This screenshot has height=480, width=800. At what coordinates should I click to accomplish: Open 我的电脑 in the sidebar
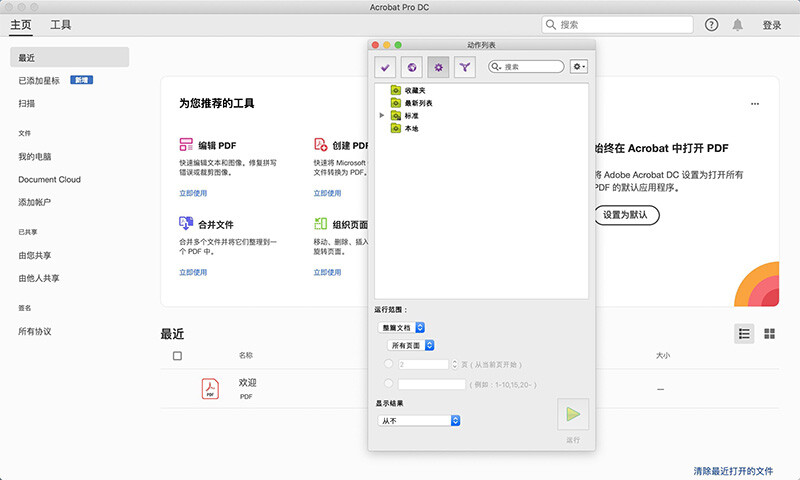click(x=35, y=156)
